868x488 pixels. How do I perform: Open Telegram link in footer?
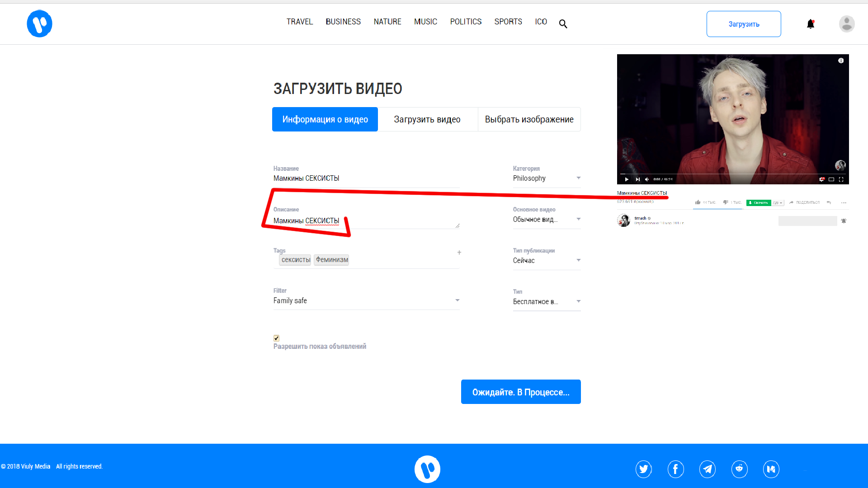tap(708, 469)
